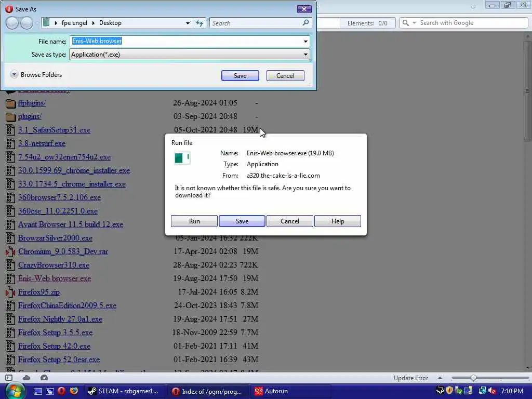This screenshot has height=399, width=532.
Task: Click the file icon in the Run file dialog
Action: [x=182, y=158]
